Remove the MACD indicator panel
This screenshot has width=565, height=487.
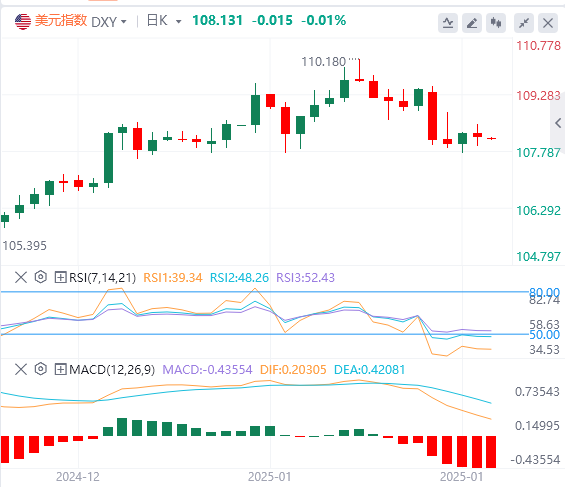(21, 370)
